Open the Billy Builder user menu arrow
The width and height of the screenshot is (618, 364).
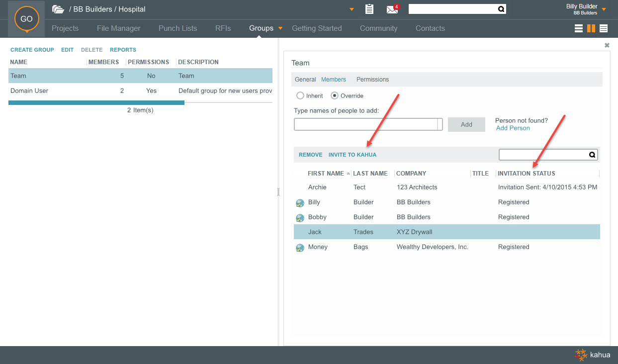(x=604, y=9)
